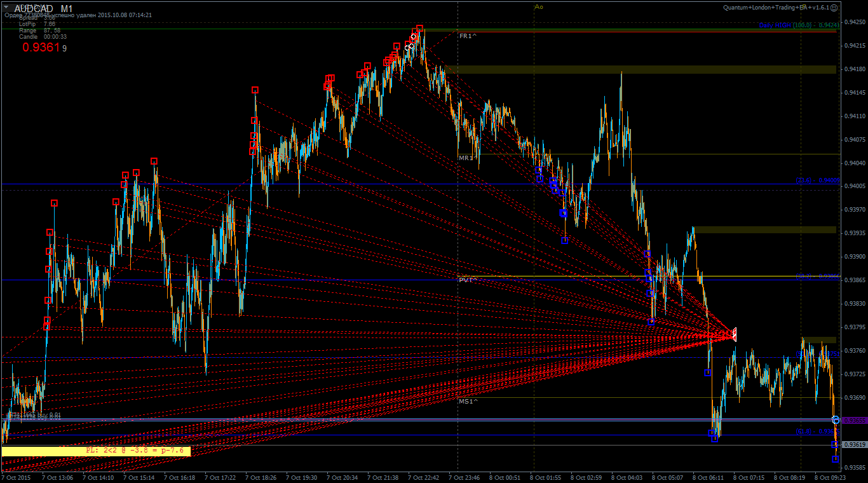Select the AUDCAD M1 chart title
This screenshot has height=483, width=868.
point(43,8)
